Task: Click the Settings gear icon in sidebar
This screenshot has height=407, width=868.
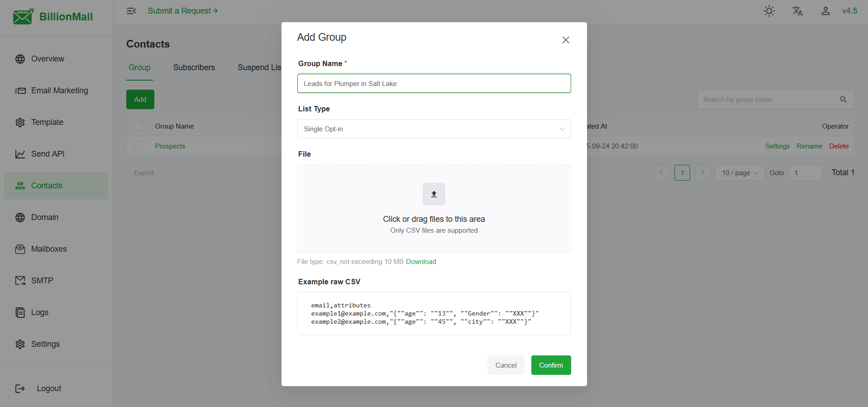Action: click(x=20, y=344)
